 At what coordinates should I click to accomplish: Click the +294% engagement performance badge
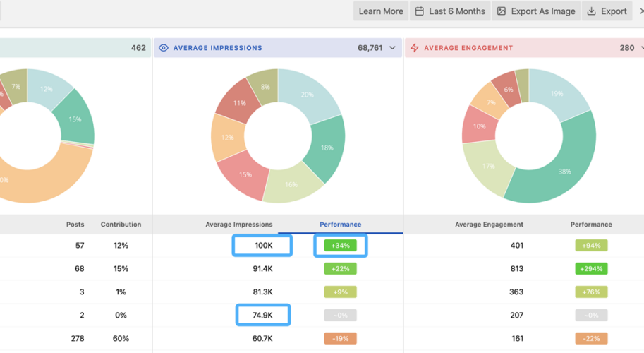point(591,269)
